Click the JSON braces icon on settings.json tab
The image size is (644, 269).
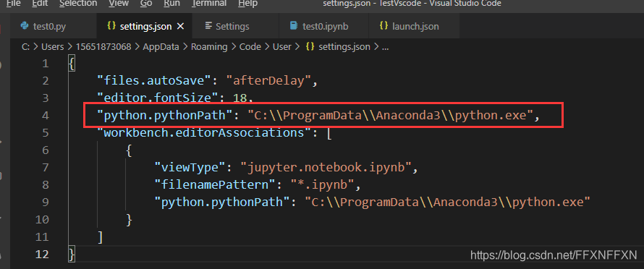pyautogui.click(x=111, y=26)
